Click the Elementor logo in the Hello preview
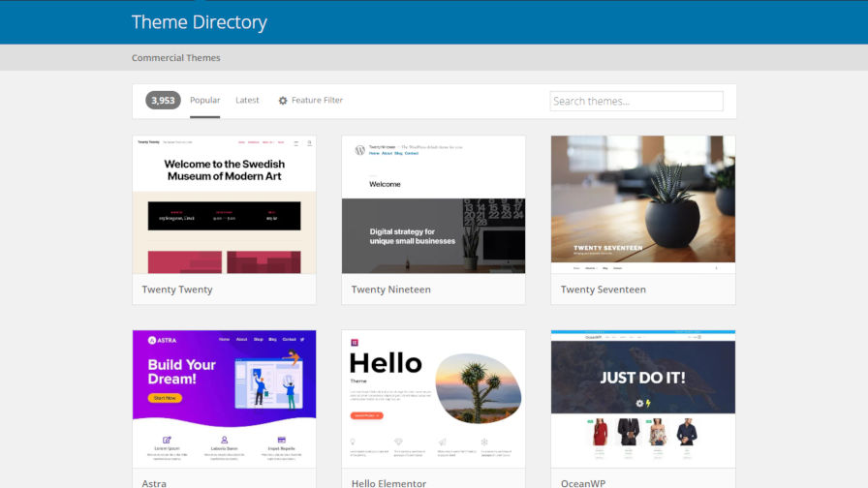 [x=355, y=343]
